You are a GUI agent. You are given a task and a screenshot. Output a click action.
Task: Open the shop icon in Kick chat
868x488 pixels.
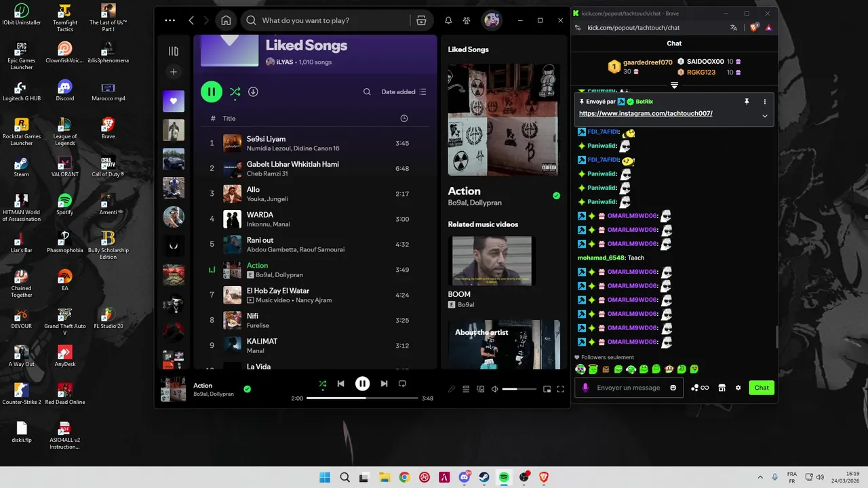[722, 388]
